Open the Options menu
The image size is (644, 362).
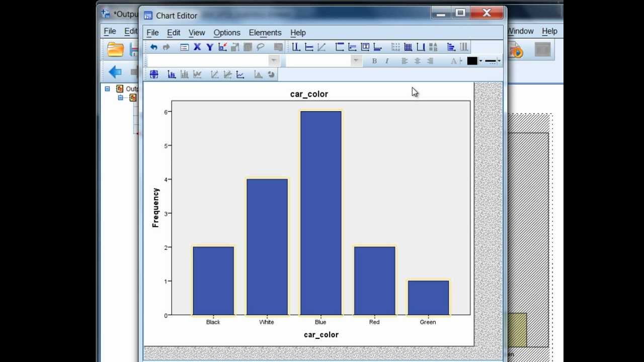point(227,33)
